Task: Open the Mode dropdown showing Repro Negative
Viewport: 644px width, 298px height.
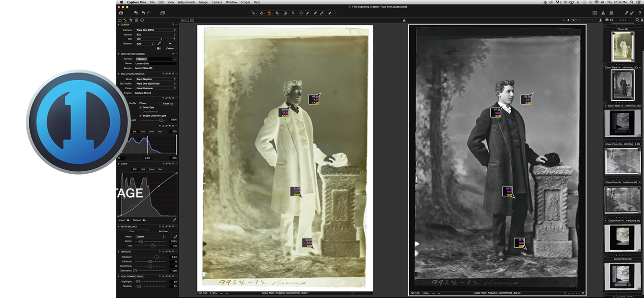Action: 156,79
